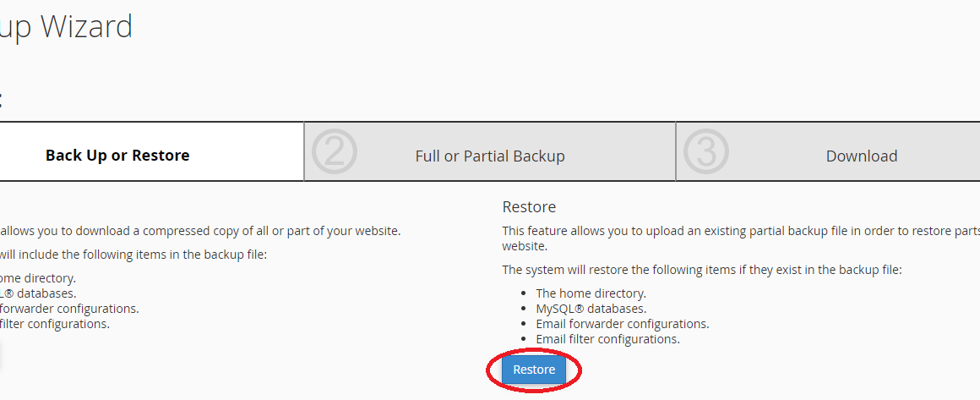Click the blue Restore button
Image resolution: width=980 pixels, height=400 pixels.
(534, 370)
